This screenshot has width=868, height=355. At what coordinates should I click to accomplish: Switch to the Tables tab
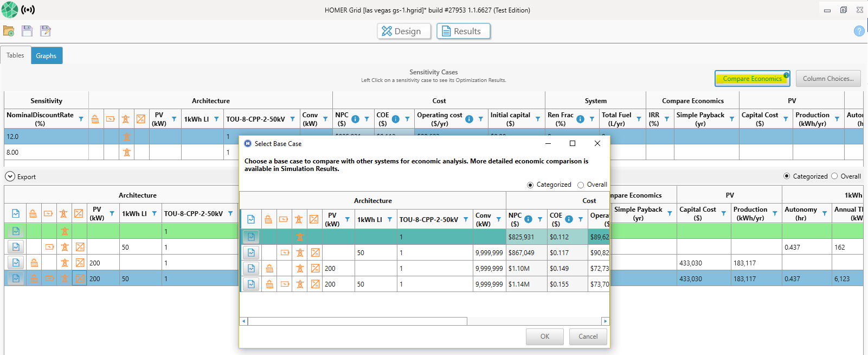click(x=15, y=55)
